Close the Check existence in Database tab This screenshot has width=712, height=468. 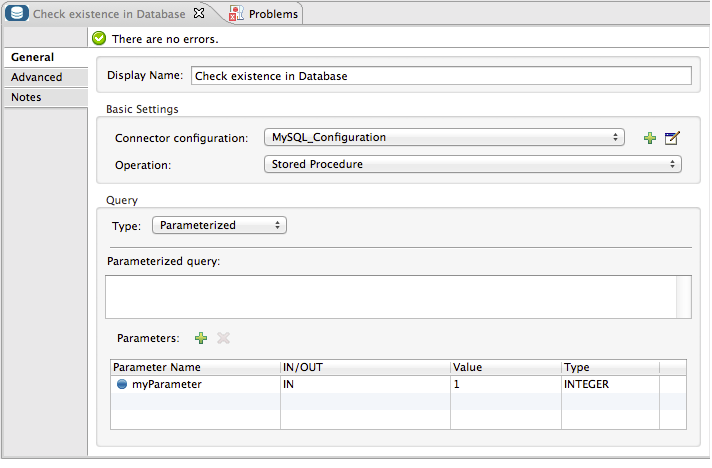pyautogui.click(x=198, y=14)
